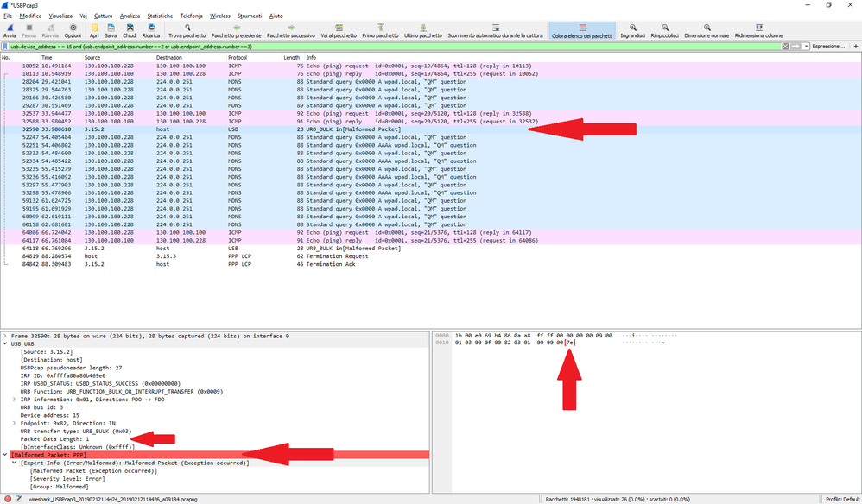This screenshot has height=504, width=862.
Task: Open a capture file with Apri
Action: (x=94, y=31)
